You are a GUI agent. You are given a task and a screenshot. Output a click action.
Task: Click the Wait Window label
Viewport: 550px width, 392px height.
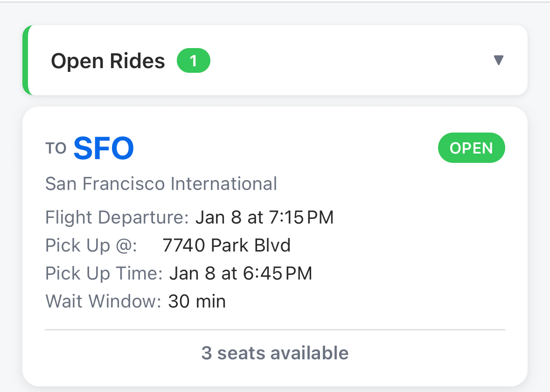103,301
